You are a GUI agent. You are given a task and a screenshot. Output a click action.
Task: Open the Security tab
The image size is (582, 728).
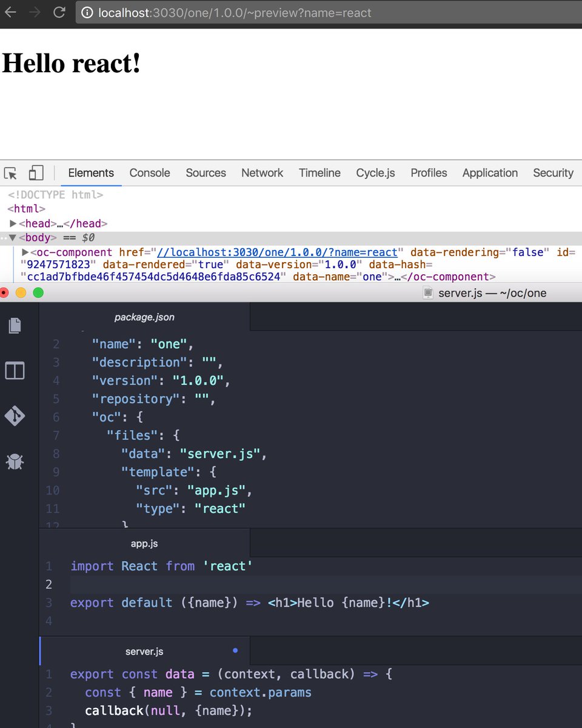(x=553, y=173)
